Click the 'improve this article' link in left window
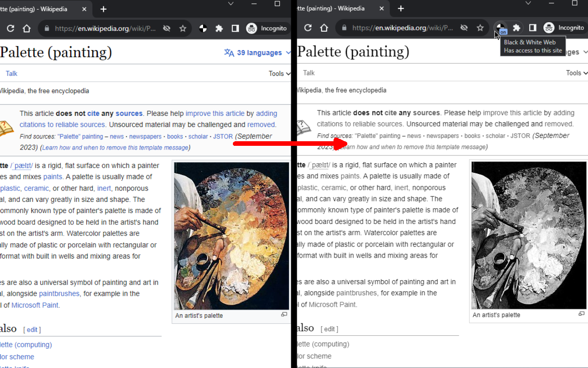588x368 pixels. pyautogui.click(x=215, y=113)
